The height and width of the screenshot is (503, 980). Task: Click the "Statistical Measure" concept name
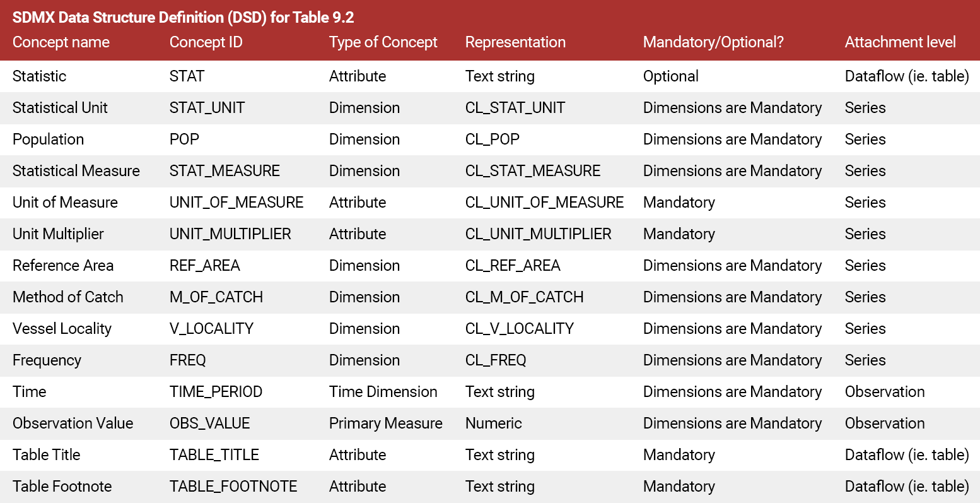(x=76, y=171)
